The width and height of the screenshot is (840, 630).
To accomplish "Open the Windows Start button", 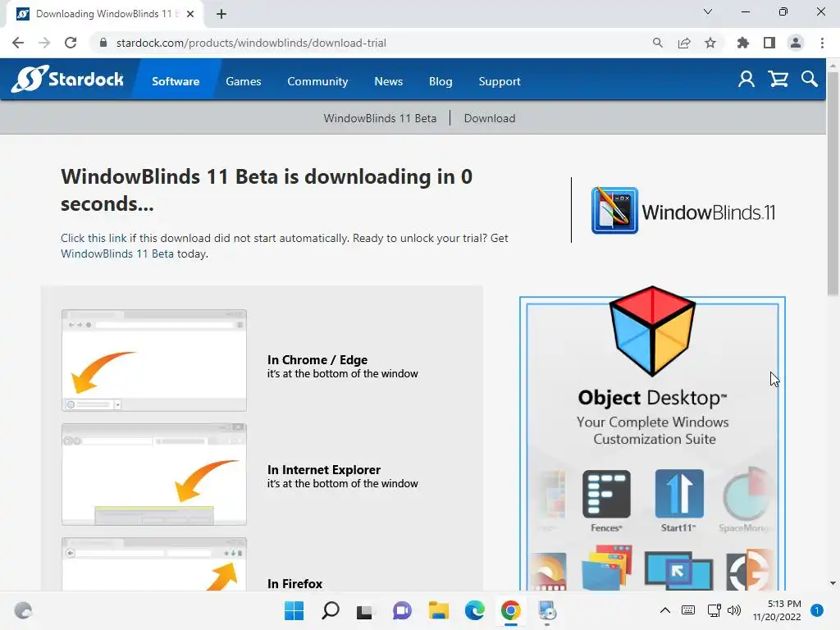I will (x=294, y=610).
